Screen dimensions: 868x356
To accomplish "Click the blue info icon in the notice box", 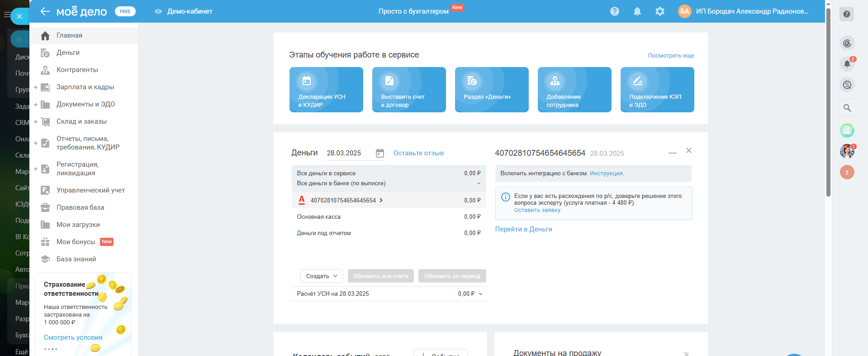I will coord(506,197).
